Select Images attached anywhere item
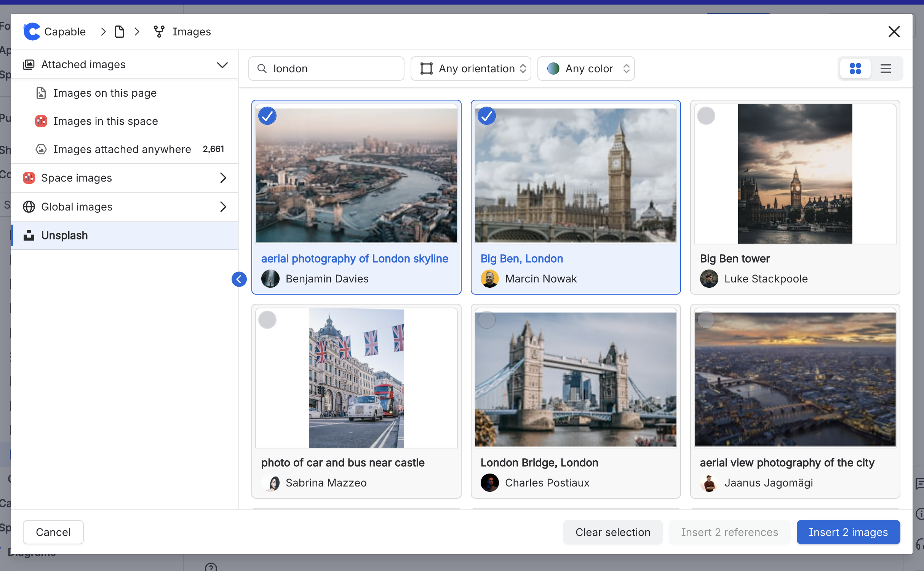Image resolution: width=924 pixels, height=571 pixels. [122, 149]
